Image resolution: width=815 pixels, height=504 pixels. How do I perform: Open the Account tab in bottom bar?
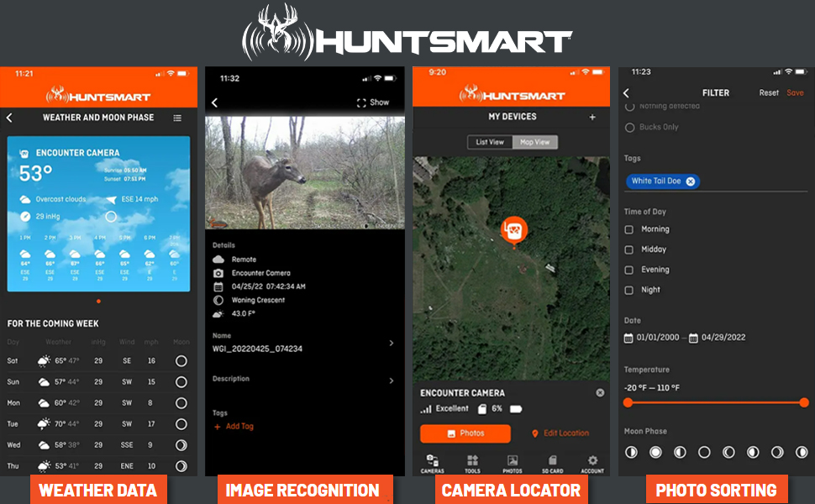click(x=592, y=464)
